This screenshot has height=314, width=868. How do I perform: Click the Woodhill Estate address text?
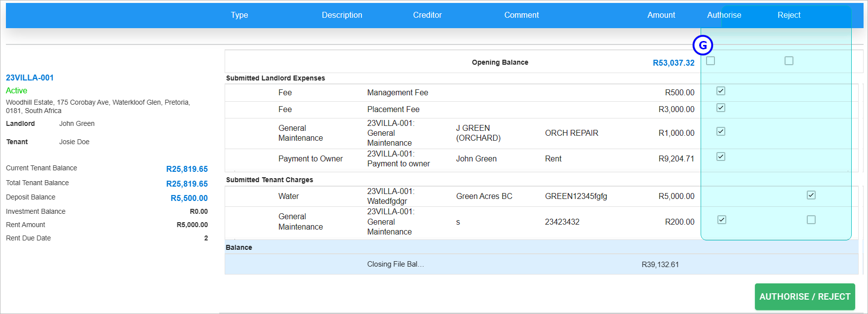(98, 107)
